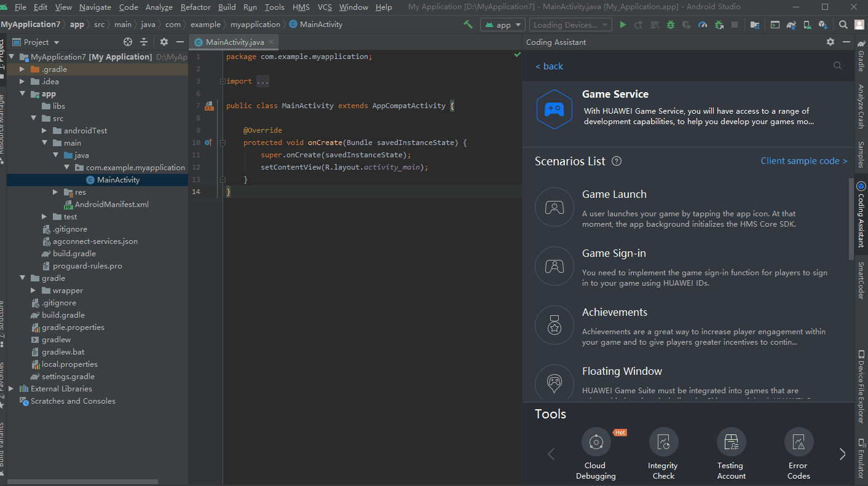
Task: Open the Device File Explorer side tab
Action: coord(861,387)
